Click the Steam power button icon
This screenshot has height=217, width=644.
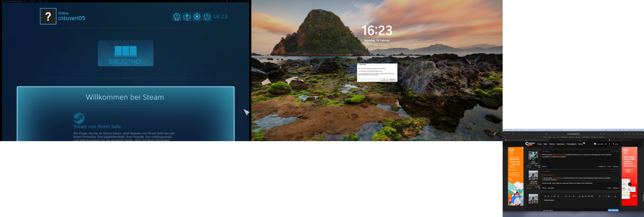click(207, 16)
